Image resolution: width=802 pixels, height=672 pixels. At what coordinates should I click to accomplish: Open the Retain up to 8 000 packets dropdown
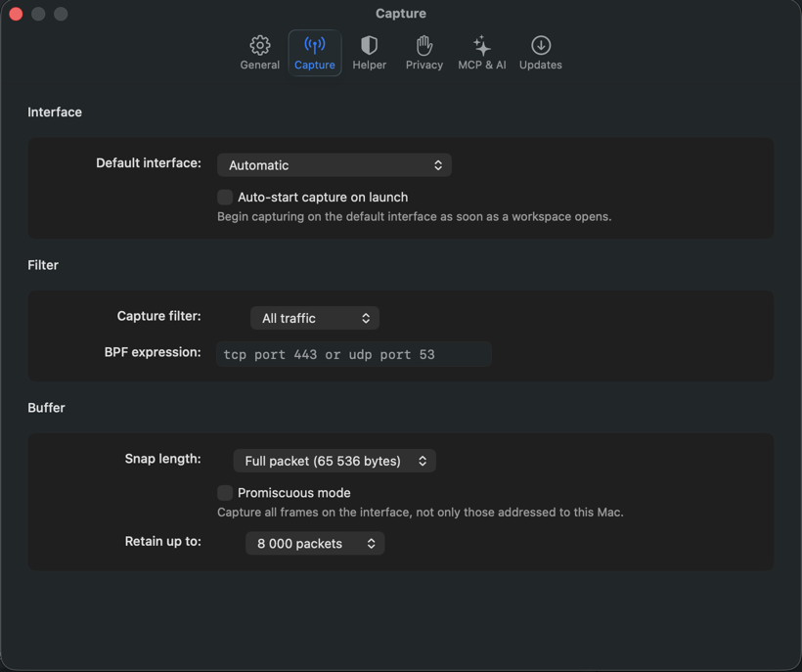(x=315, y=543)
